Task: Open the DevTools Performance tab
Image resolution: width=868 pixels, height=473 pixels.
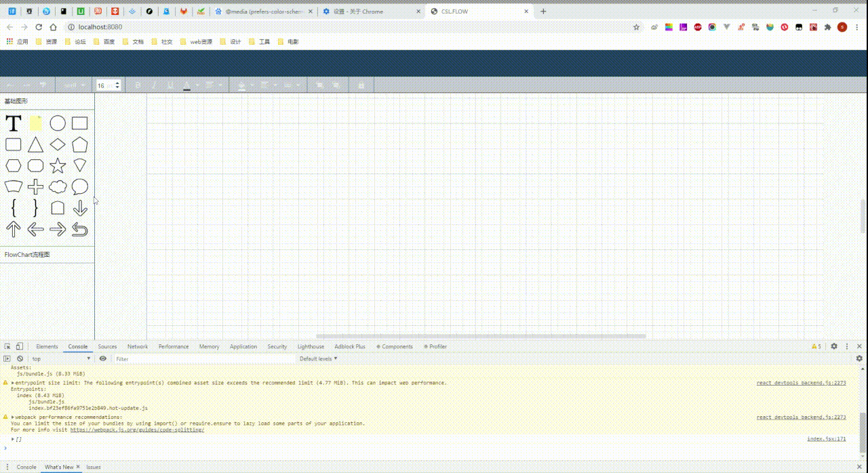Action: (174, 346)
